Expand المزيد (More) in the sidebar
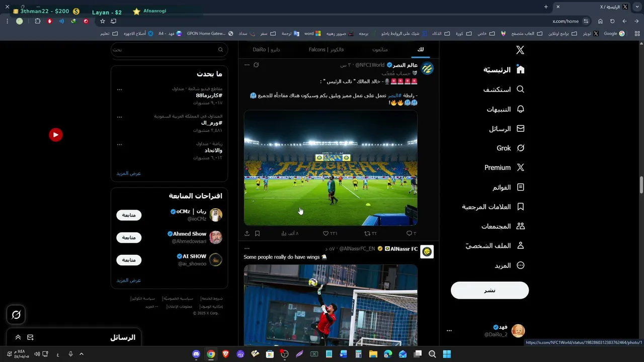This screenshot has height=362, width=644. [x=509, y=265]
